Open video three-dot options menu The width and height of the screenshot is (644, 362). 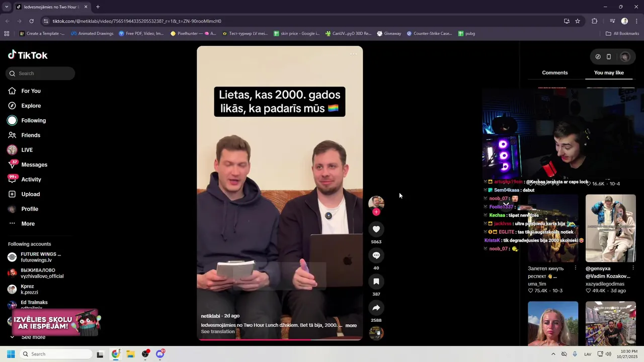[353, 54]
